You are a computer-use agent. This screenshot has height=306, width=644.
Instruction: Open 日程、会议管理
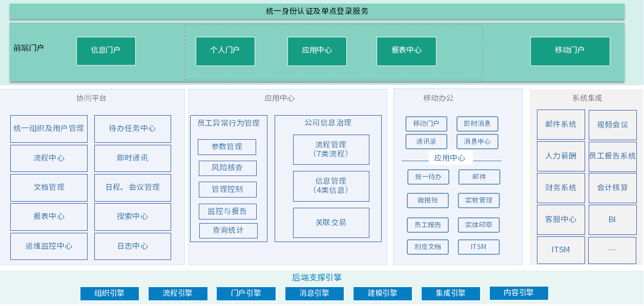click(133, 188)
